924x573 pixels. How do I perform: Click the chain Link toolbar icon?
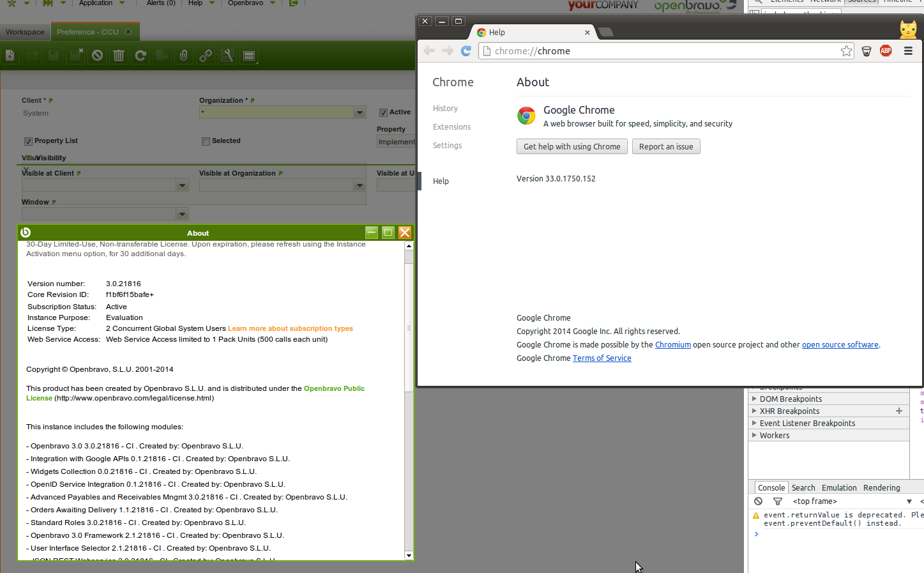tap(206, 56)
